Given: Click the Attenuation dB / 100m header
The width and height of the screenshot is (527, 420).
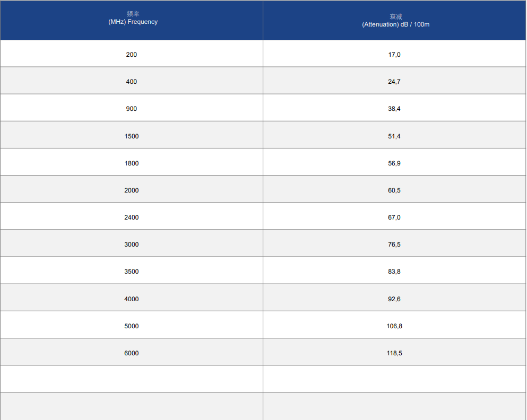Looking at the screenshot, I should 394,20.
